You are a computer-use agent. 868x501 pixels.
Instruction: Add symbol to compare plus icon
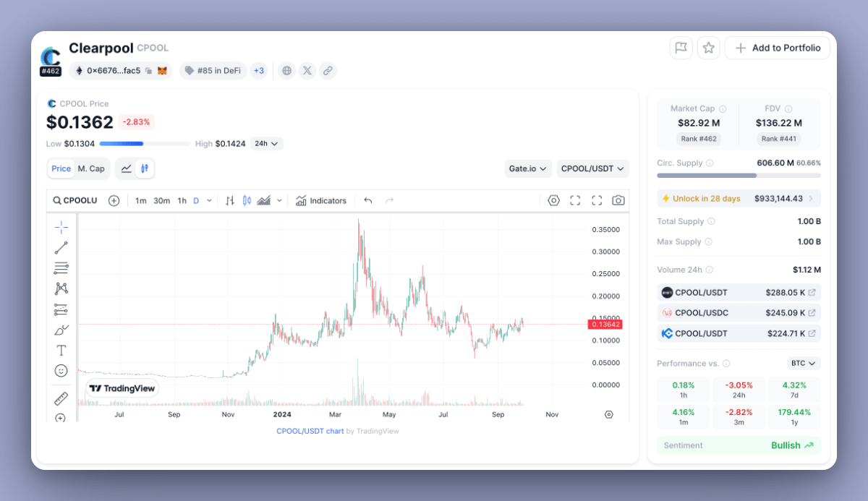click(114, 200)
